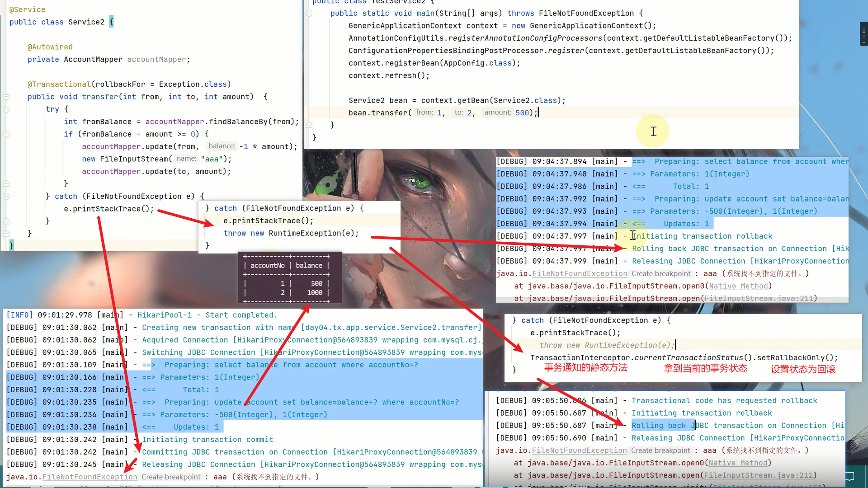868x488 pixels.
Task: Collapse the if fromBalance block fold marker
Action: (6, 134)
